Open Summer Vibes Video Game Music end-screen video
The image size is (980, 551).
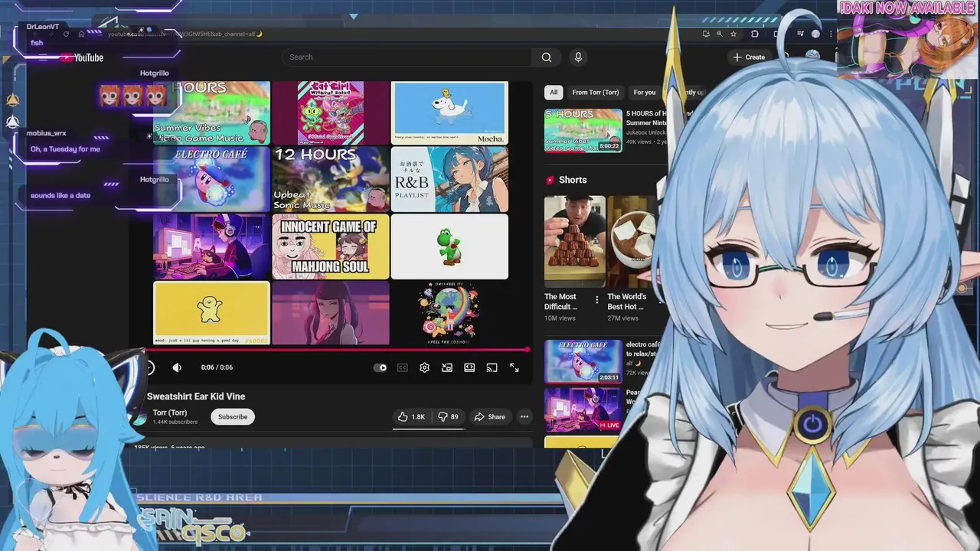tap(212, 112)
